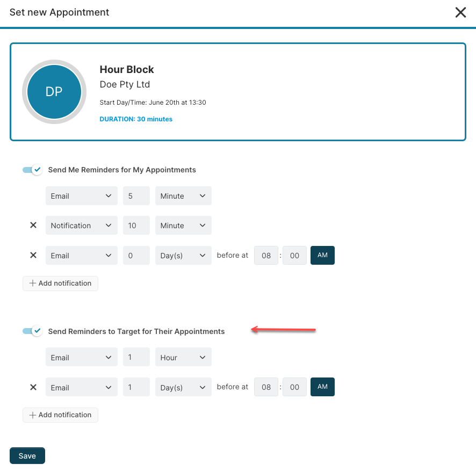476x472 pixels.
Task: Open the Day(s) unit dropdown beside value 0
Action: [183, 255]
